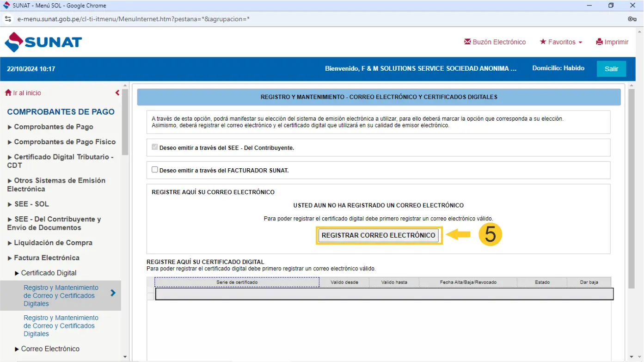Expand Comprobantes de Pago Físico
This screenshot has height=362, width=644.
61,142
